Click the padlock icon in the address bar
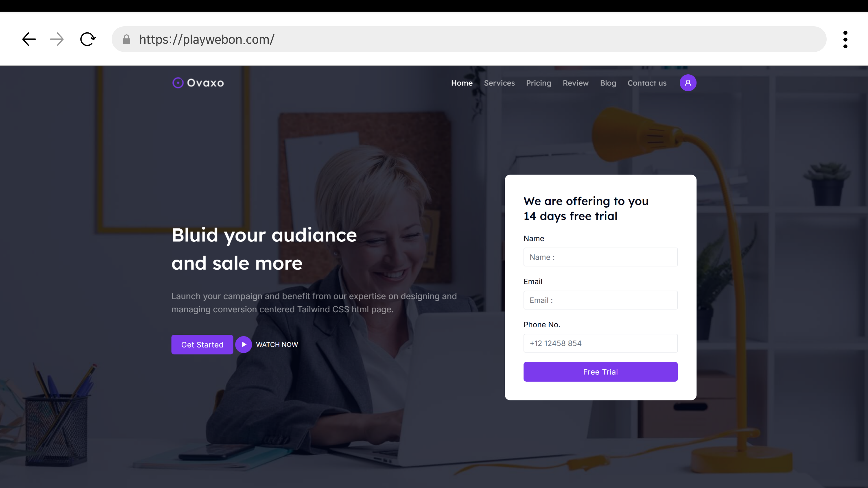 pos(126,39)
